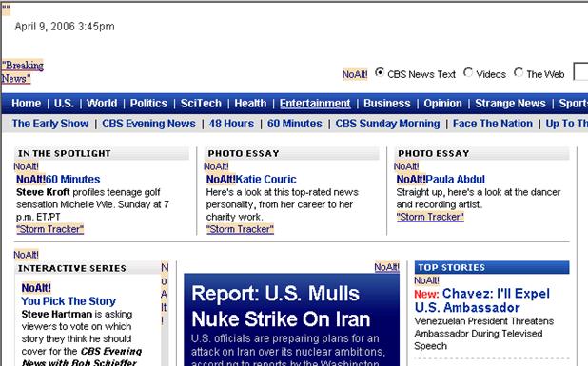Go to the 48 Hours page
Screen dimensions: 588x366
(x=231, y=124)
